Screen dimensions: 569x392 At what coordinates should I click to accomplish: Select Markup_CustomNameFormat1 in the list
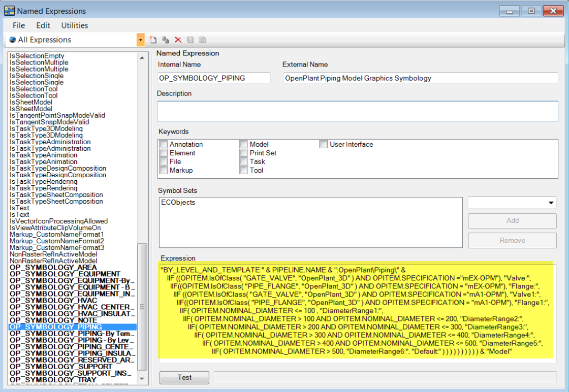point(57,234)
